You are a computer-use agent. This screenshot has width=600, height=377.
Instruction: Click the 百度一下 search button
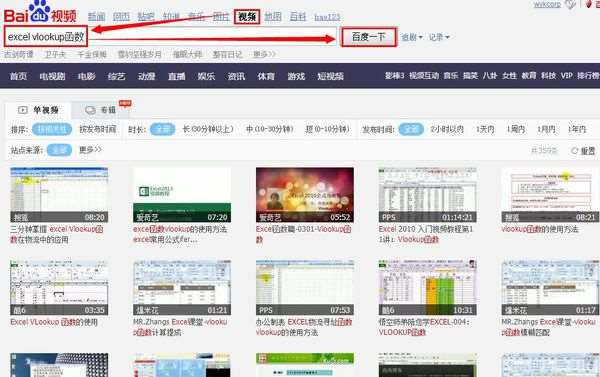(368, 37)
